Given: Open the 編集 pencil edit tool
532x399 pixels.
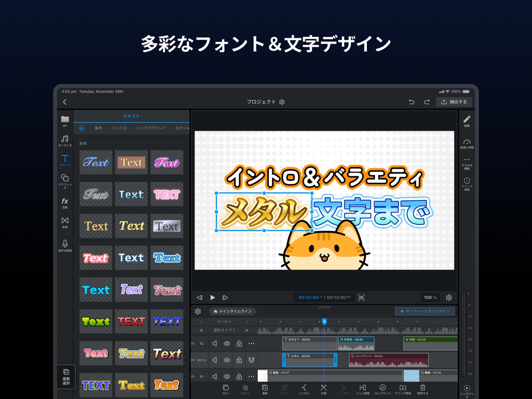Looking at the screenshot, I should (x=467, y=121).
